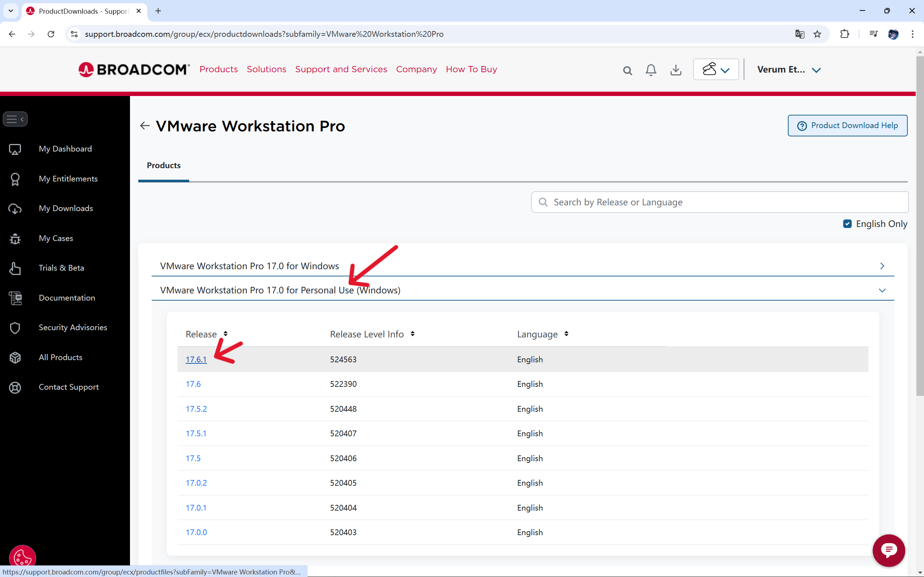The width and height of the screenshot is (924, 577).
Task: Close the ProductDownloads tab
Action: (139, 11)
